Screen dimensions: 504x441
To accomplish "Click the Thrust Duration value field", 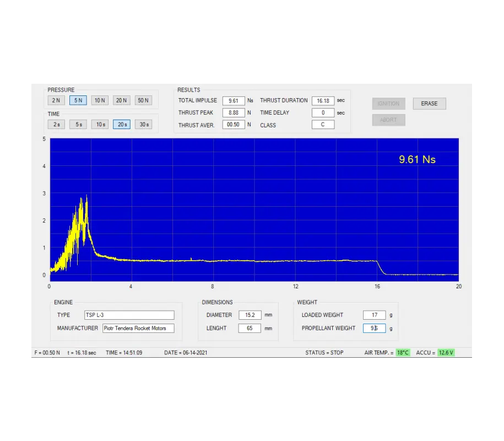I will 323,101.
